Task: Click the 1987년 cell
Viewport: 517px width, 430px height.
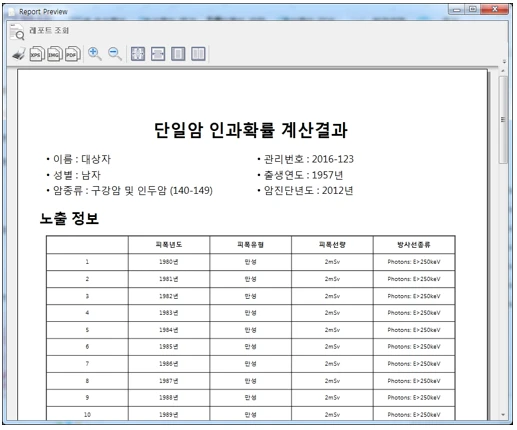Action: (x=169, y=381)
